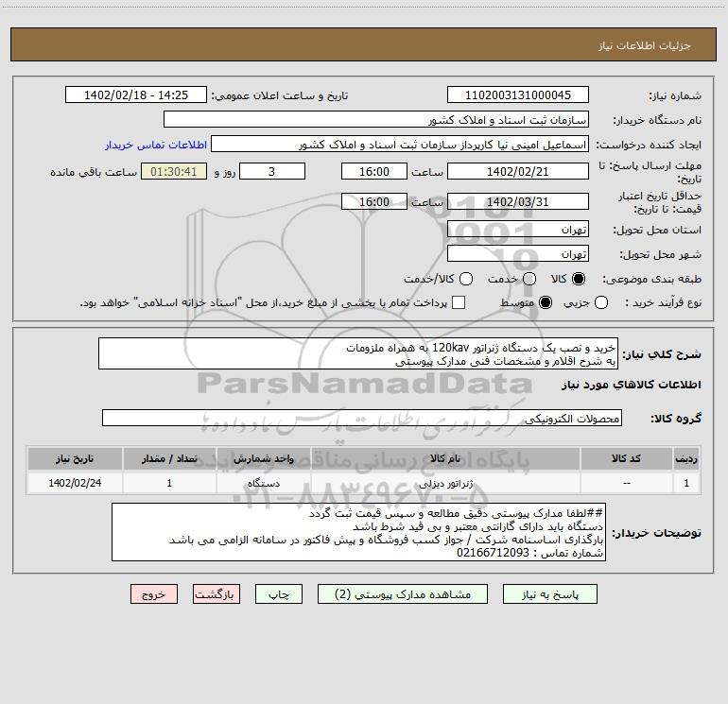Image resolution: width=728 pixels, height=704 pixels.
Task: Click the announcement date field 1402/02/18 - 14:25
Action: coord(136,94)
